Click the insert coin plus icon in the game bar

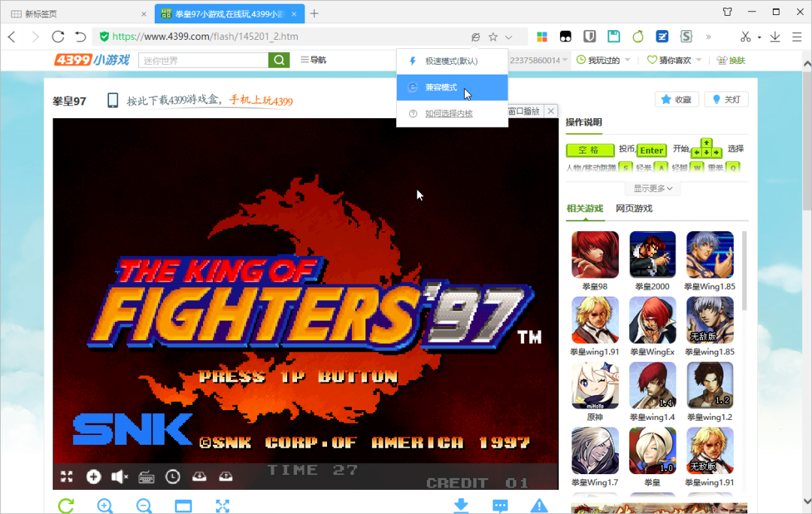[x=94, y=476]
